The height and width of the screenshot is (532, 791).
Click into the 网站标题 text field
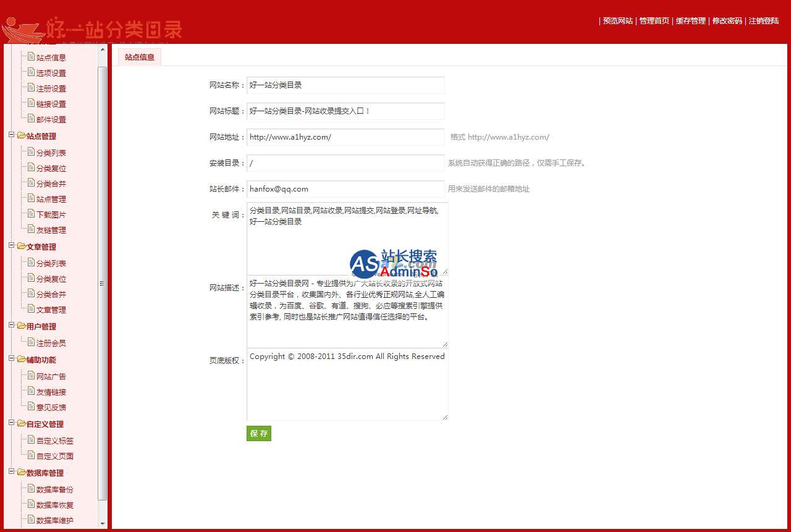click(345, 111)
